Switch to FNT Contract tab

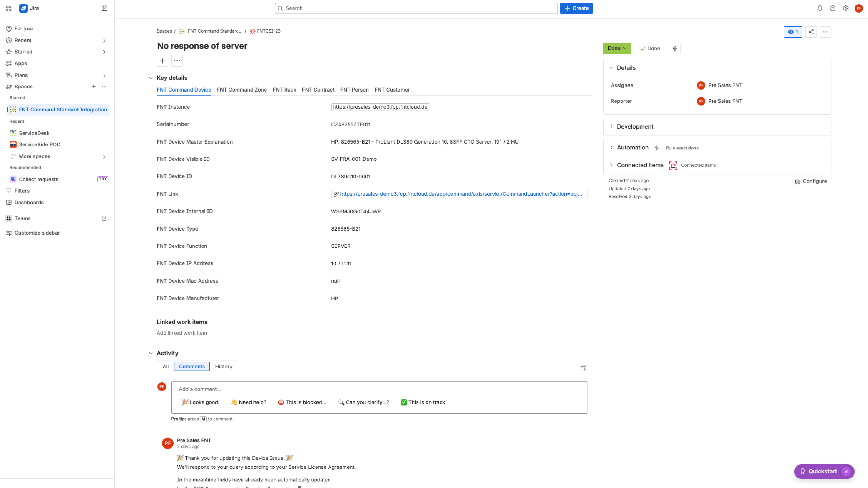pos(318,90)
